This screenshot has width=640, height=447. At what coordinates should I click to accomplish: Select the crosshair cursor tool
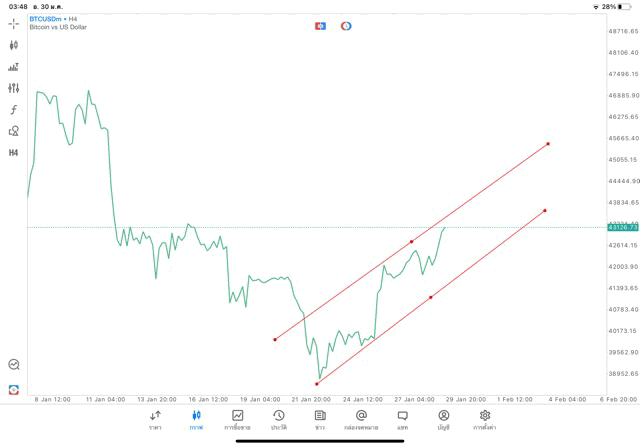pos(14,23)
